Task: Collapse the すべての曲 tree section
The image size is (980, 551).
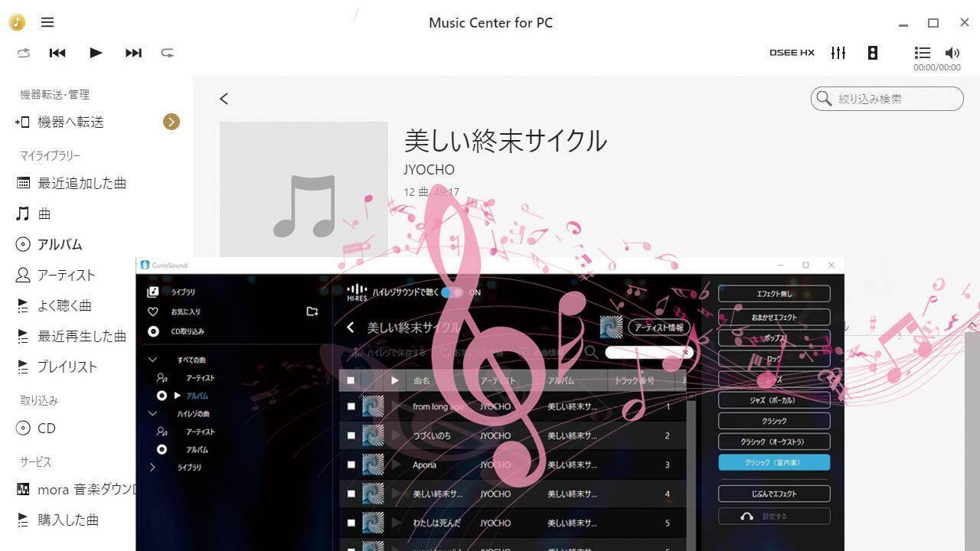Action: (152, 360)
